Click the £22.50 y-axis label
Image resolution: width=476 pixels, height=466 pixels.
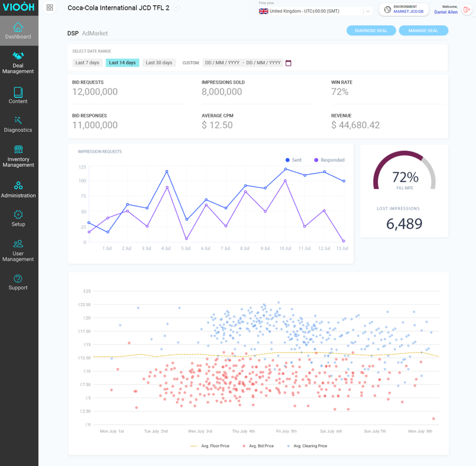(x=85, y=304)
